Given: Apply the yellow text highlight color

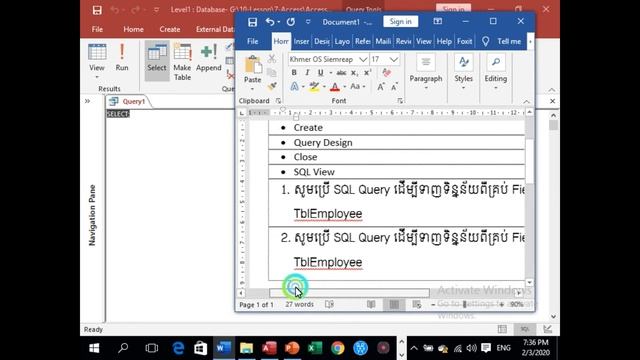Looking at the screenshot, I should (314, 87).
